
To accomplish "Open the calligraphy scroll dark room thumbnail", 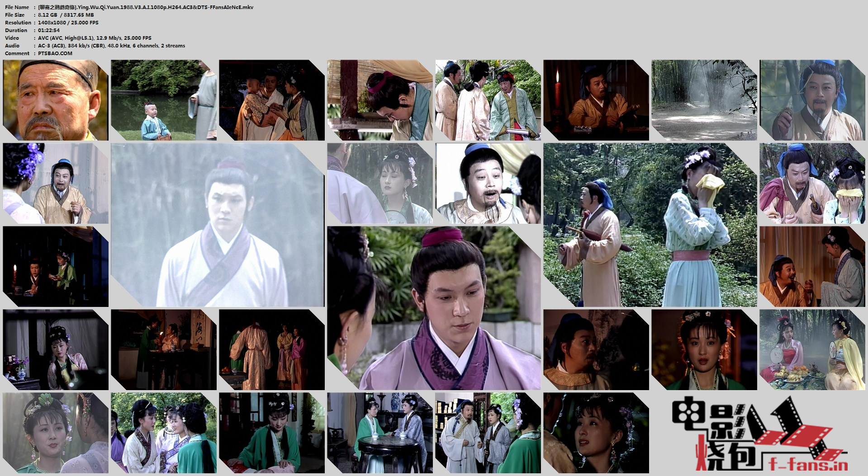I will tap(163, 349).
